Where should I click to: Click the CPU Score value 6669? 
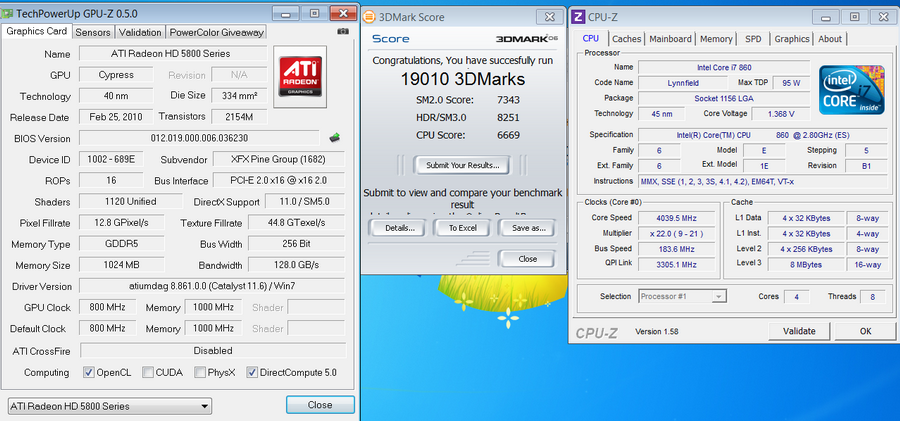pyautogui.click(x=508, y=135)
